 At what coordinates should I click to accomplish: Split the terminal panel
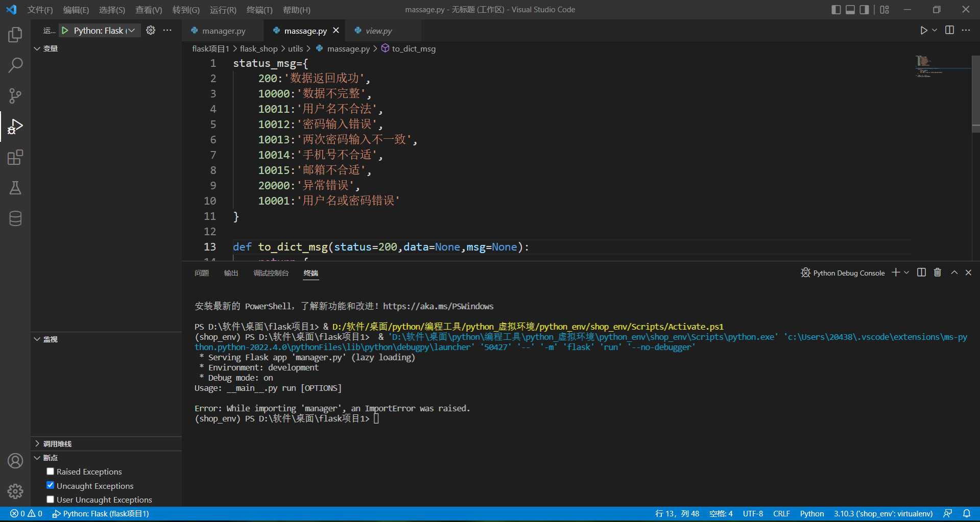(921, 272)
